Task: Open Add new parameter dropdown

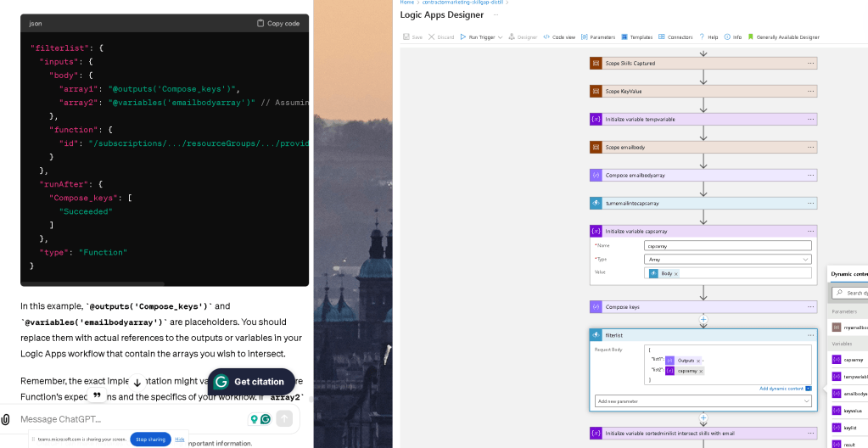Action: coord(703,401)
